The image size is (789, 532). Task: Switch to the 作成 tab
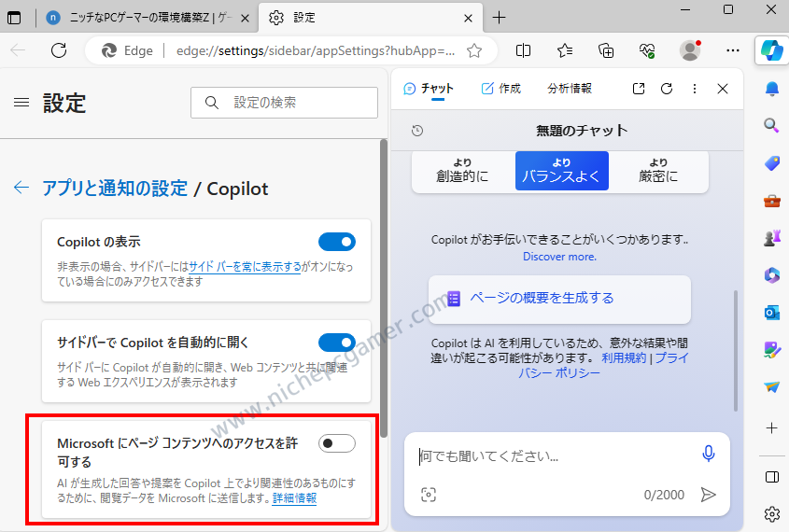pos(501,89)
